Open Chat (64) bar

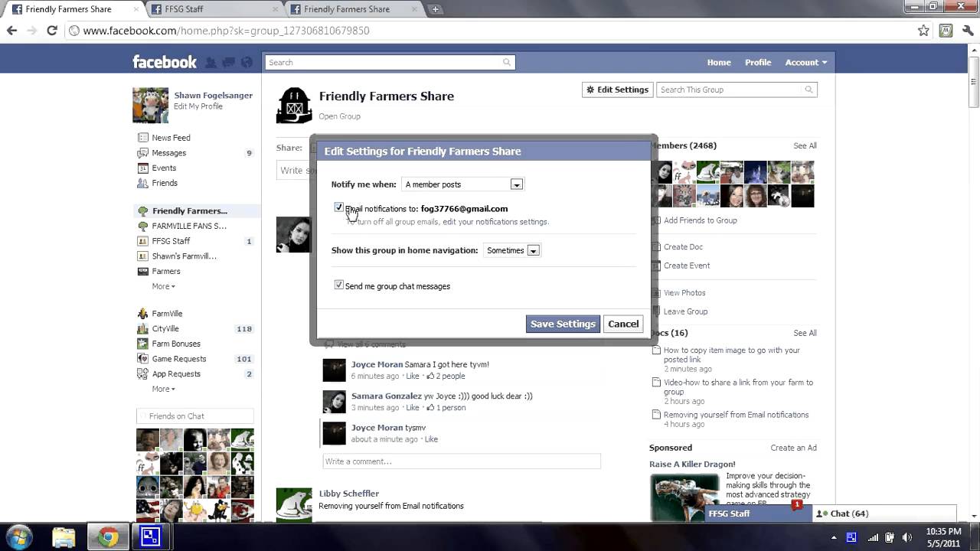884,514
